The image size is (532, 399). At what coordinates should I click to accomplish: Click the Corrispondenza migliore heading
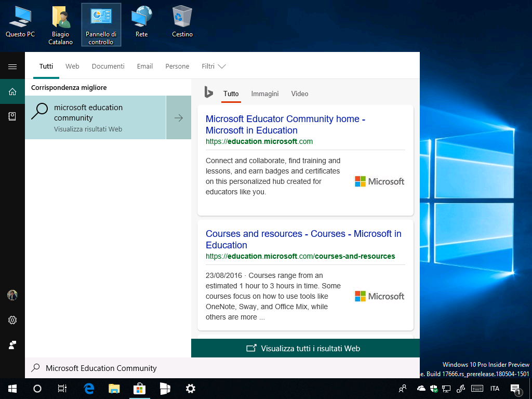click(x=69, y=87)
